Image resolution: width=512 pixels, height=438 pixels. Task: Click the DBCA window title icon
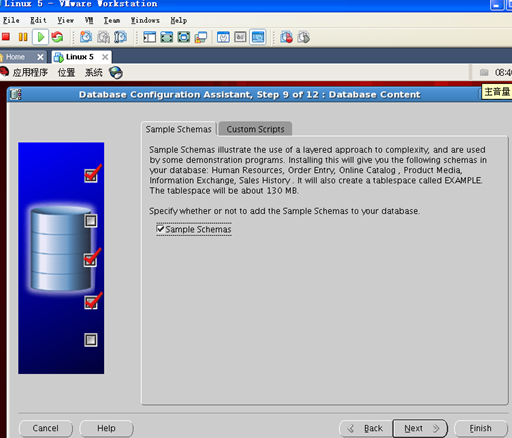[x=15, y=94]
